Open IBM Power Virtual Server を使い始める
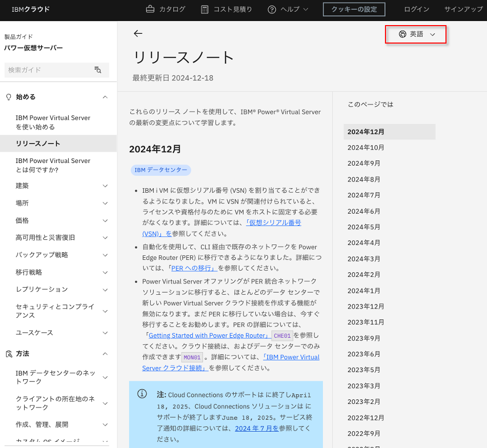The width and height of the screenshot is (487, 448). pos(53,123)
